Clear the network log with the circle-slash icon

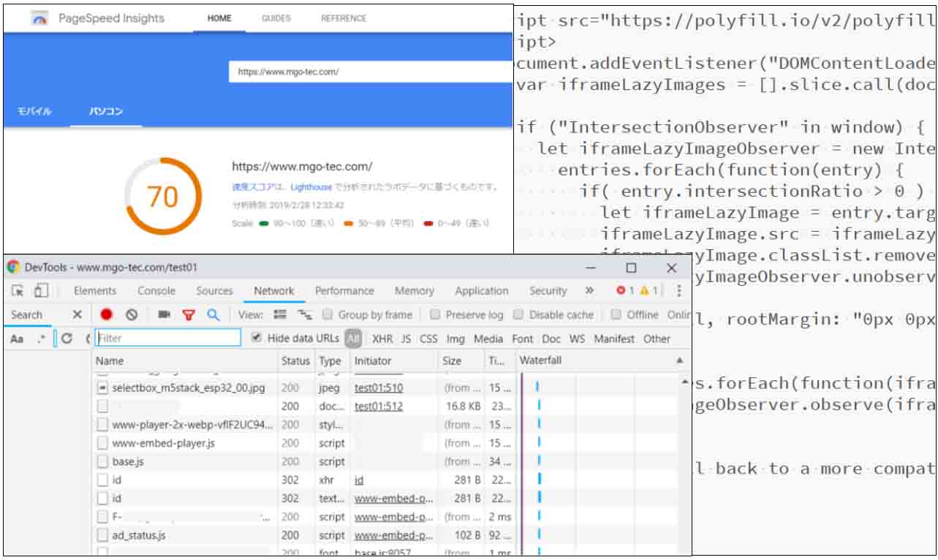pos(132,315)
